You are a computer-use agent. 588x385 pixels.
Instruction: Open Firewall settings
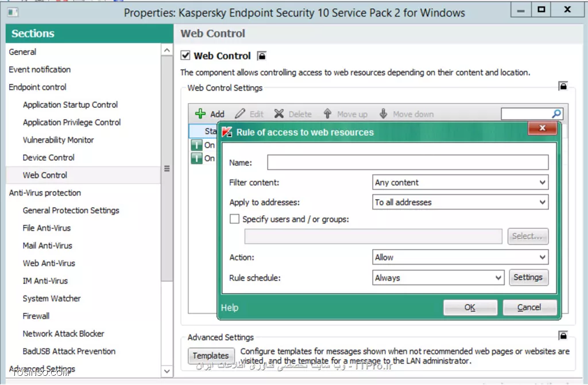[36, 316]
